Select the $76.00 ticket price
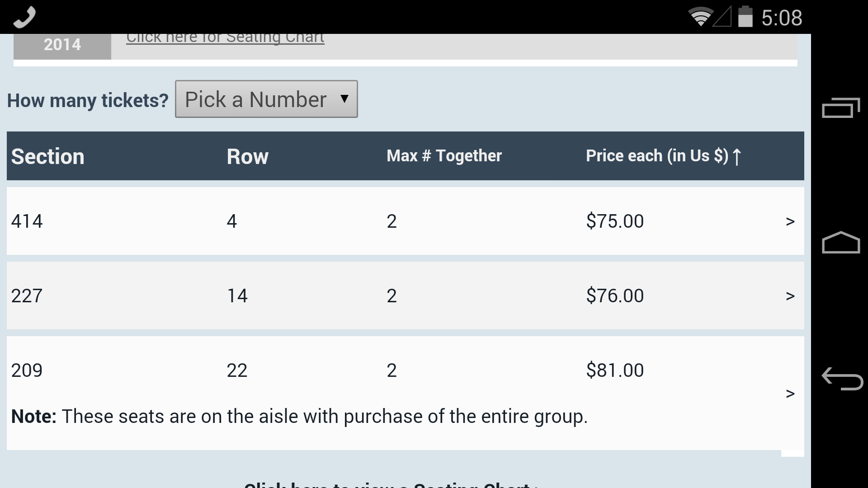 615,296
